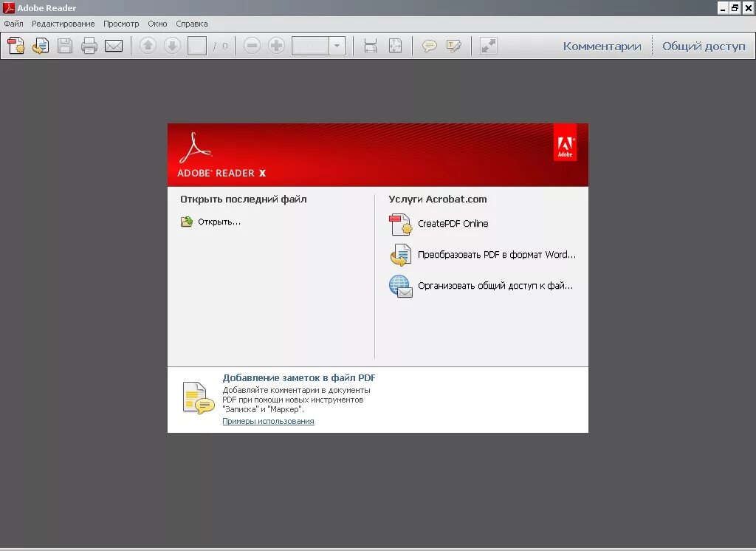Screen dimensions: 756x551
Task: Click the CreatePDF Online document icon
Action: 401,225
